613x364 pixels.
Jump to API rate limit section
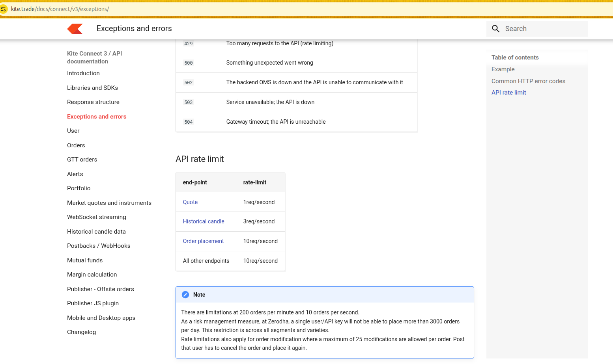pos(508,93)
